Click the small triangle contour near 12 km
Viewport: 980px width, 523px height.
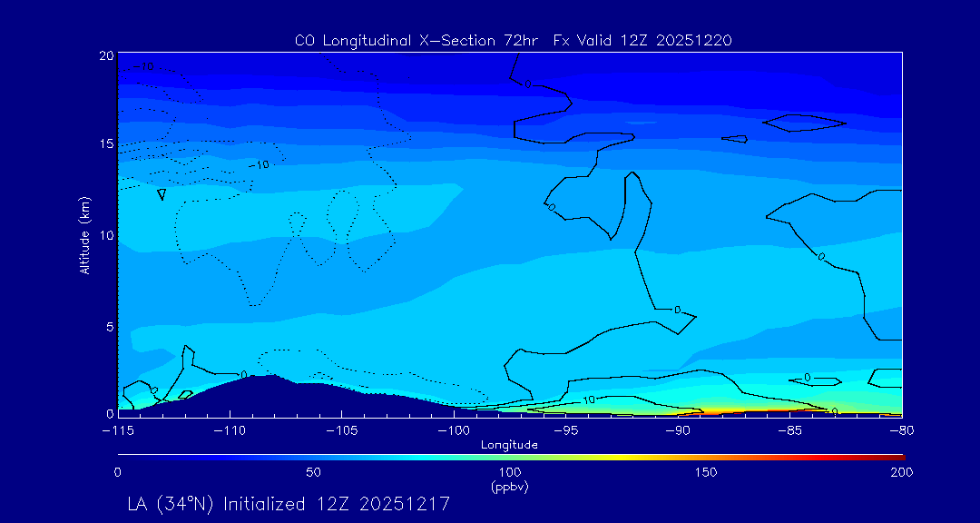click(x=162, y=194)
